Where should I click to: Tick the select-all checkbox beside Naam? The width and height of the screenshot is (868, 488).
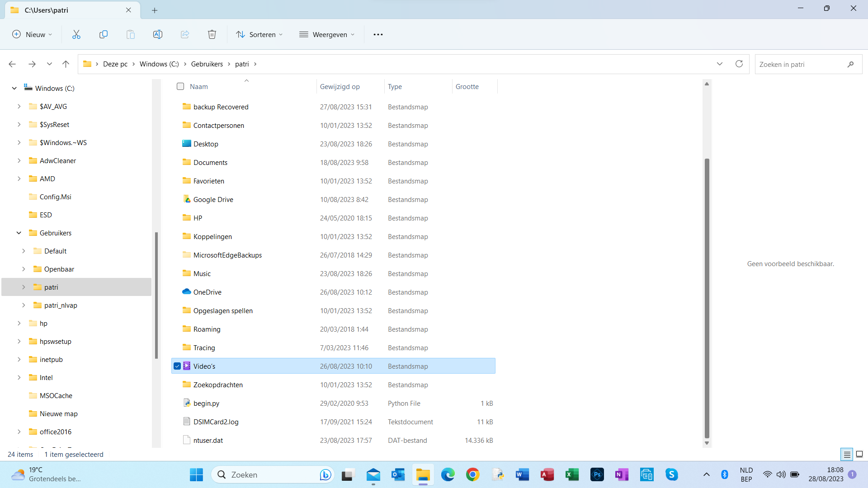(x=180, y=86)
